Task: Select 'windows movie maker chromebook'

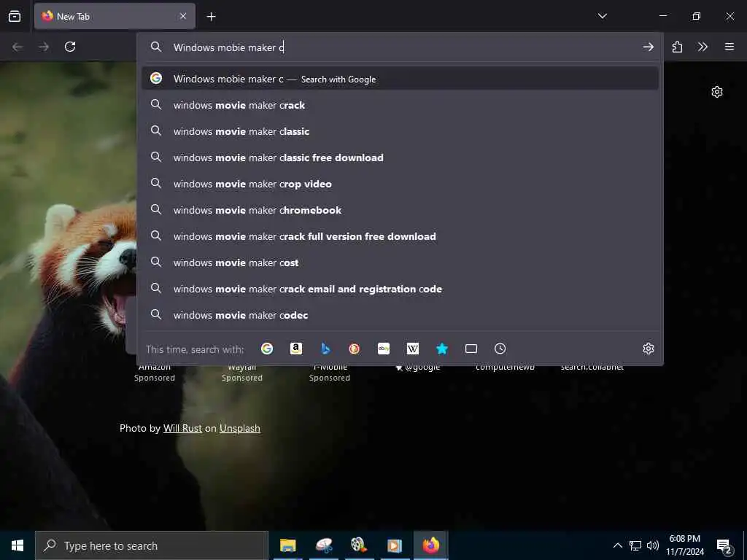Action: coord(400,209)
